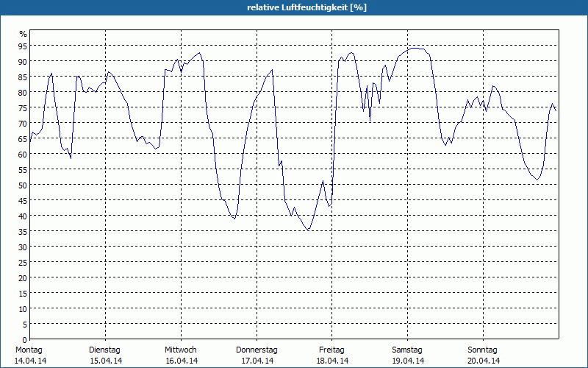Click the y-axis value 45
The image size is (588, 368).
[23, 200]
